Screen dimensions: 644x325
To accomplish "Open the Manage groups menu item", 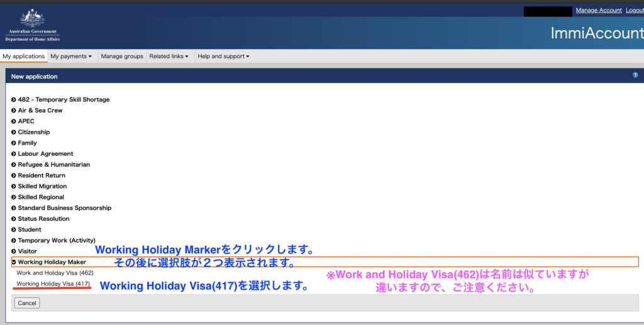I will point(122,56).
